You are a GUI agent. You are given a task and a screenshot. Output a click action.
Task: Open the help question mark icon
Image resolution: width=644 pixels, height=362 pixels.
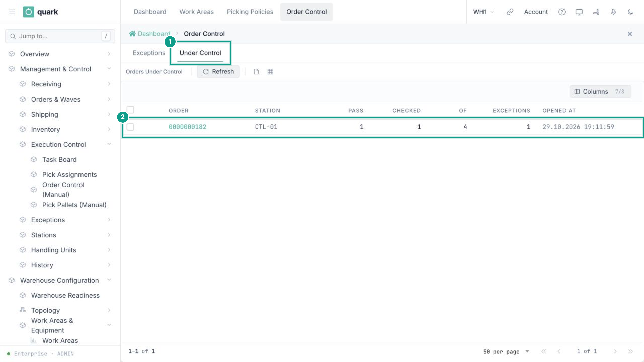tap(562, 12)
